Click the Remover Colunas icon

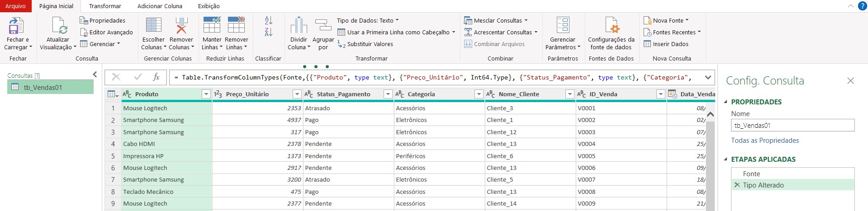click(x=181, y=26)
